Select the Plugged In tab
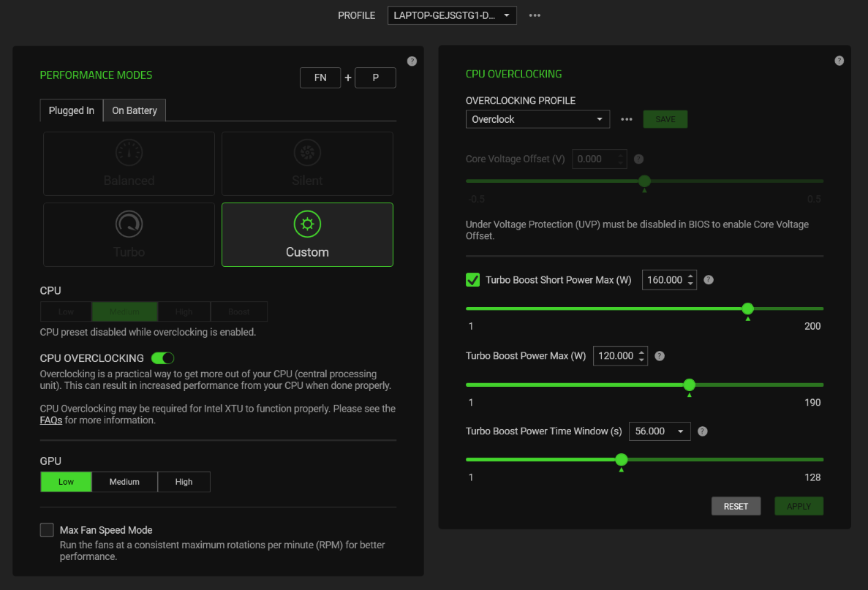The height and width of the screenshot is (590, 868). (71, 110)
